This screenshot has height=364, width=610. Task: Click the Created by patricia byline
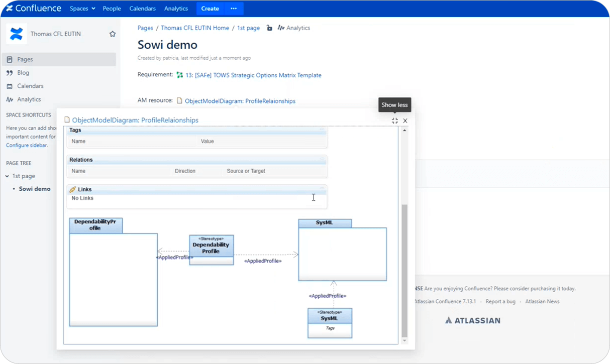coord(194,58)
